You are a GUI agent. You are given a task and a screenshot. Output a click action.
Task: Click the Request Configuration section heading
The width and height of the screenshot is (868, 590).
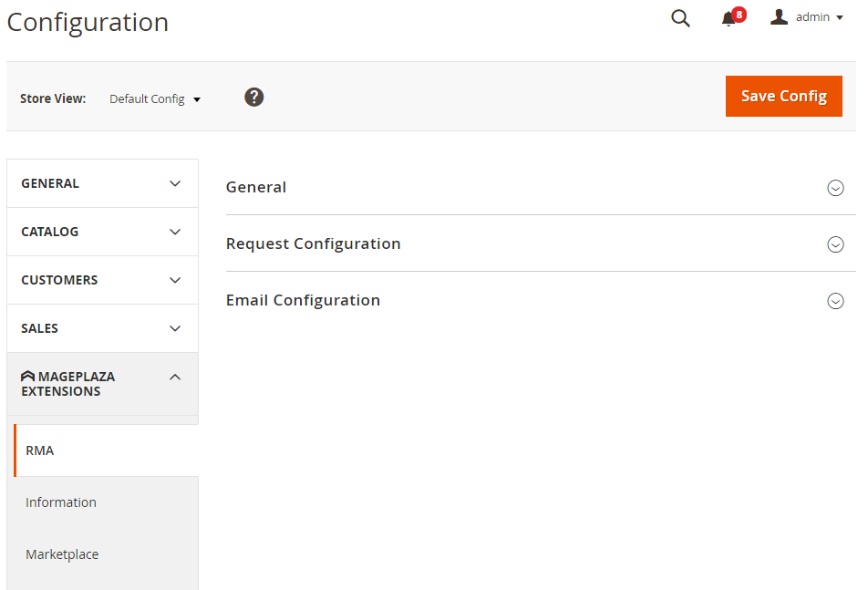314,243
